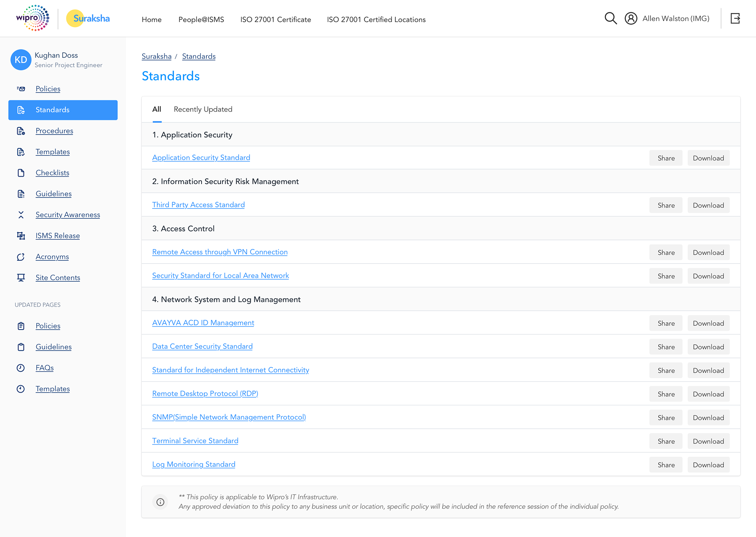Open the People@ISMS menu item
The image size is (756, 537).
click(201, 20)
